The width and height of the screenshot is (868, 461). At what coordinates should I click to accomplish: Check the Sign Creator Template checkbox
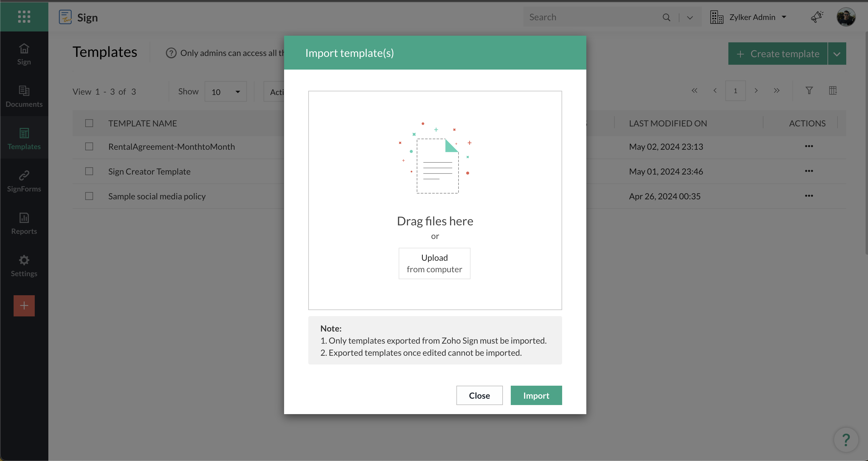coord(89,171)
